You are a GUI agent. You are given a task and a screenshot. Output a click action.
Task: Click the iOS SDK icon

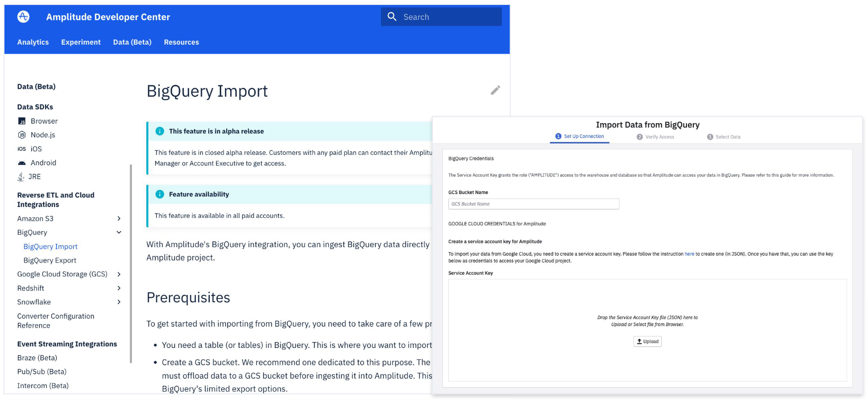coord(22,149)
